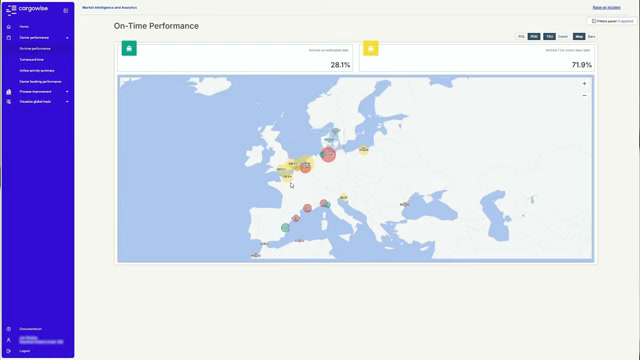640x360 pixels.
Task: Click Market Intelligence and Analytics breadcrumb
Action: [109, 7]
